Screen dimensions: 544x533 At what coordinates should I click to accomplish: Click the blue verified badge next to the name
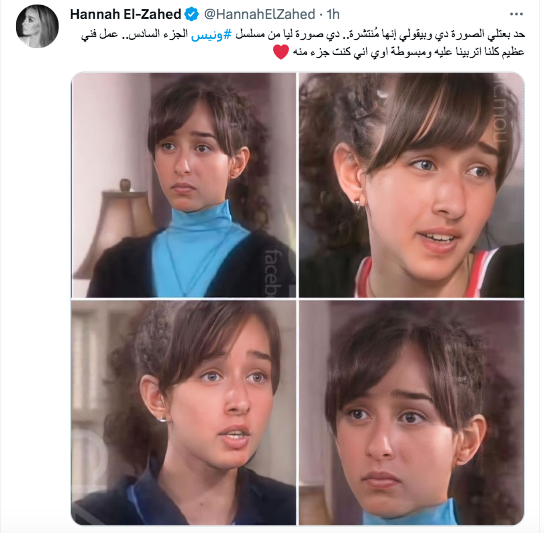click(192, 14)
